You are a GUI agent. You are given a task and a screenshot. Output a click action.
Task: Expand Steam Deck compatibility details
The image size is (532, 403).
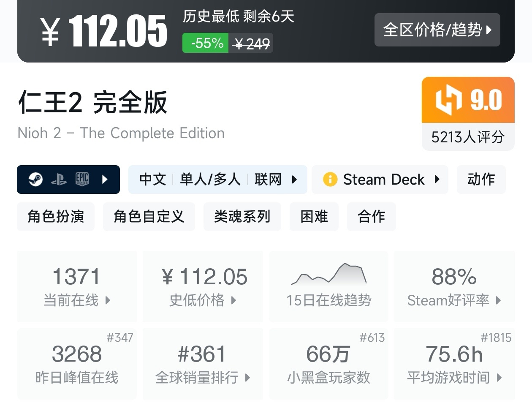pyautogui.click(x=437, y=179)
